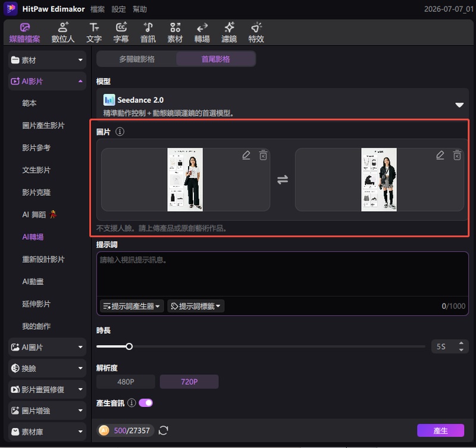Open the 數位人 digital human tool
The image size is (476, 448).
pyautogui.click(x=63, y=33)
